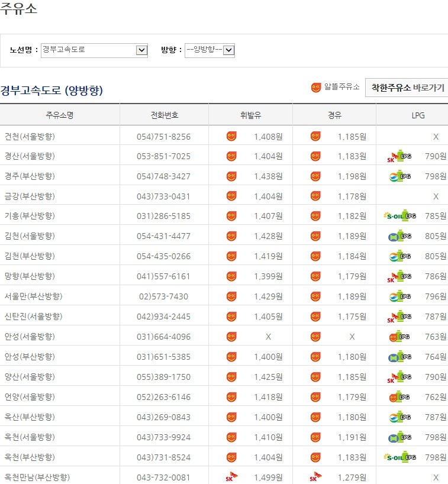Screen dimensions: 448x484
Task: Click the SK LPG icon for 양산(서울방향)
Action: tap(399, 377)
